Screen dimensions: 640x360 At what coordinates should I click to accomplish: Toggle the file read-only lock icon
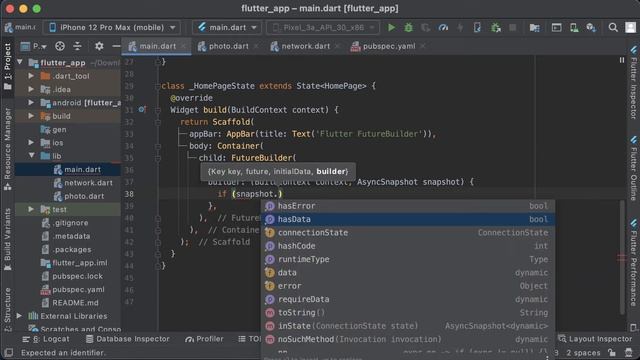(611, 352)
